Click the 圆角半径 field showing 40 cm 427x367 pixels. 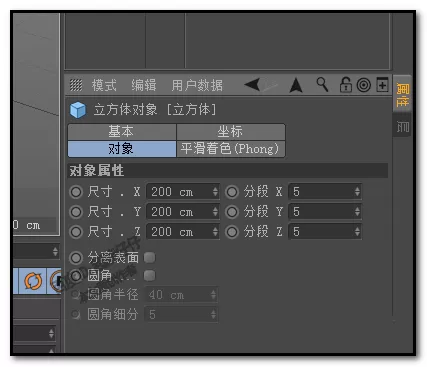(x=181, y=295)
